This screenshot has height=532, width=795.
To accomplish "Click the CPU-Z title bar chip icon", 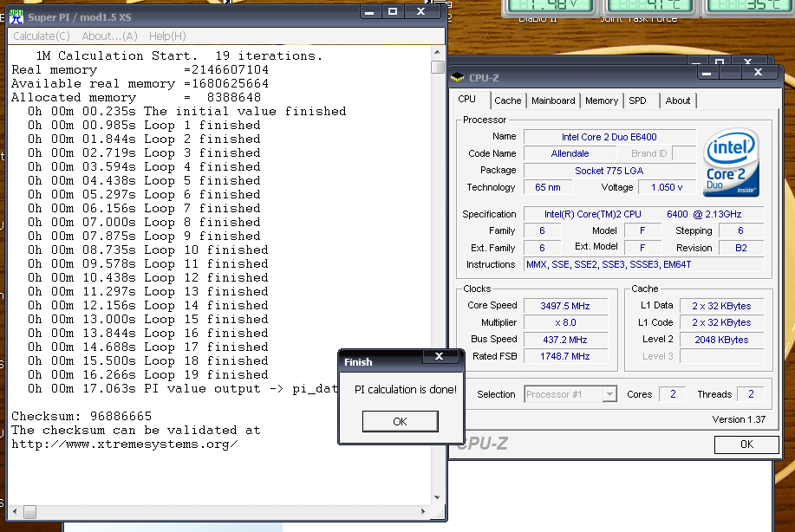I will tap(458, 77).
